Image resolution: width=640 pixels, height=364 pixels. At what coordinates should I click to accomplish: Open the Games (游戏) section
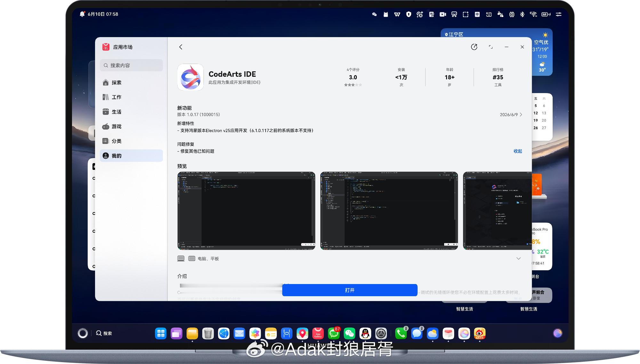tap(131, 126)
